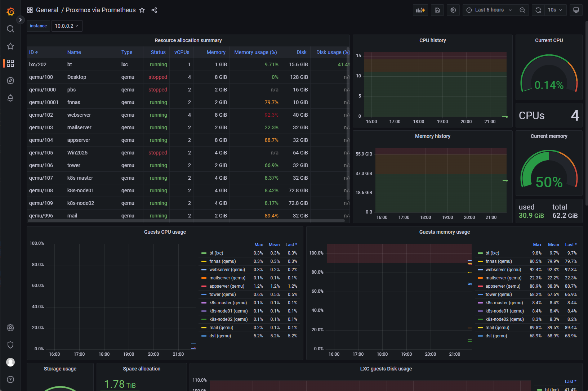
Task: Open Current CPU panel title menu
Action: coord(549,40)
